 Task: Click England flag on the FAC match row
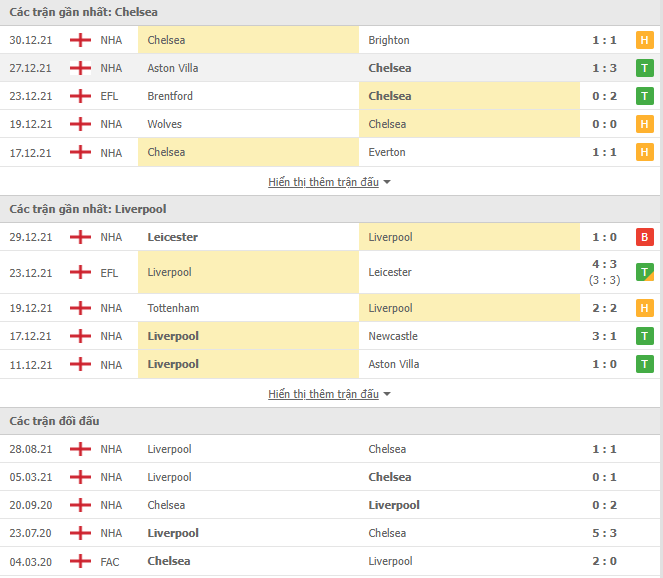click(x=80, y=562)
